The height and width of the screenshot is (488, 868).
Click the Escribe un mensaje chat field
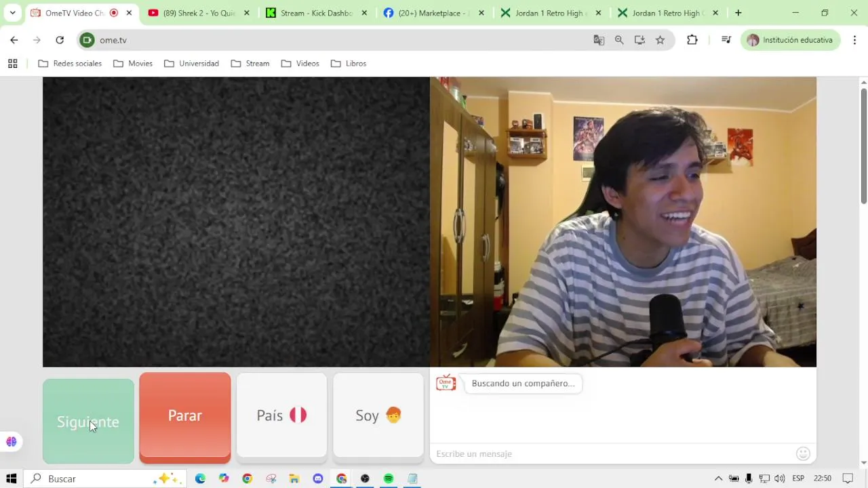[x=614, y=453]
